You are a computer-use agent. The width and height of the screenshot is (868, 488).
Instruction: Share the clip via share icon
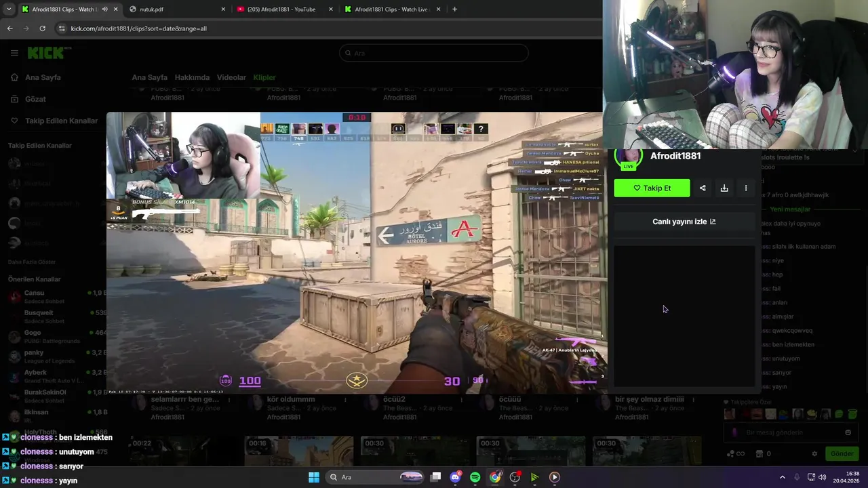[x=703, y=188]
